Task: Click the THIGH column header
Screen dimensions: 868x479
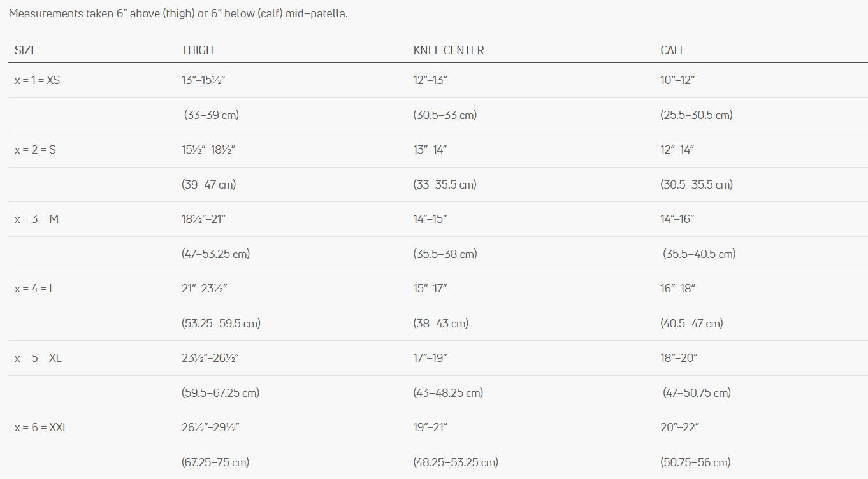Action: pyautogui.click(x=198, y=50)
